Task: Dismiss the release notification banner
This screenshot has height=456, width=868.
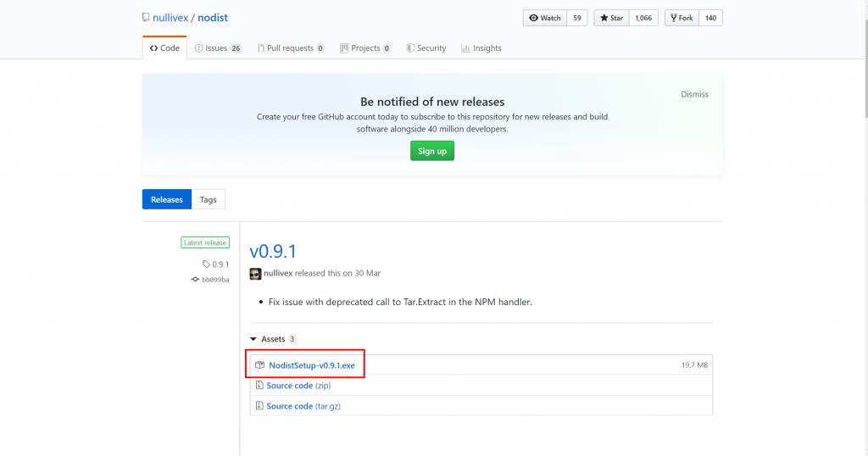Action: [694, 94]
